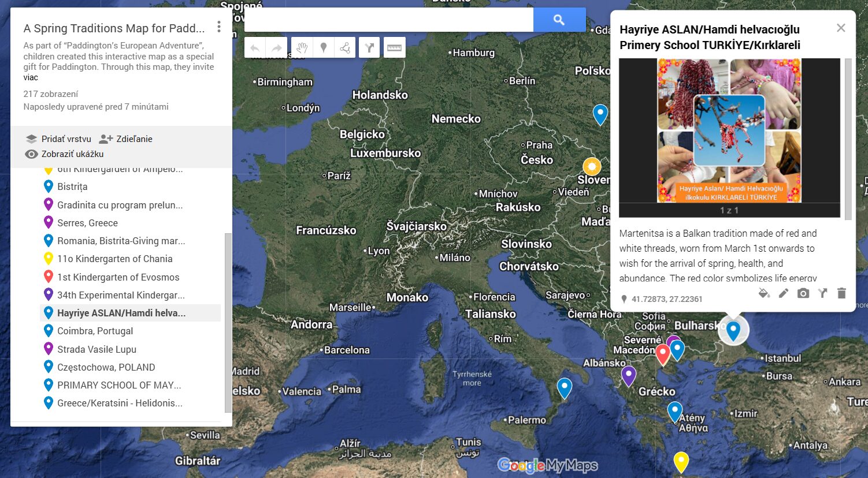Delete the feature with the trash icon
Viewport: 868px width, 478px height.
841,293
